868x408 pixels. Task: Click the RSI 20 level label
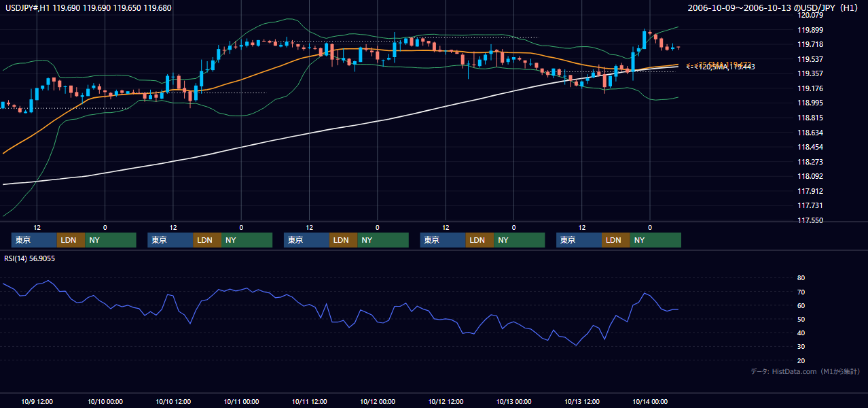(x=801, y=360)
